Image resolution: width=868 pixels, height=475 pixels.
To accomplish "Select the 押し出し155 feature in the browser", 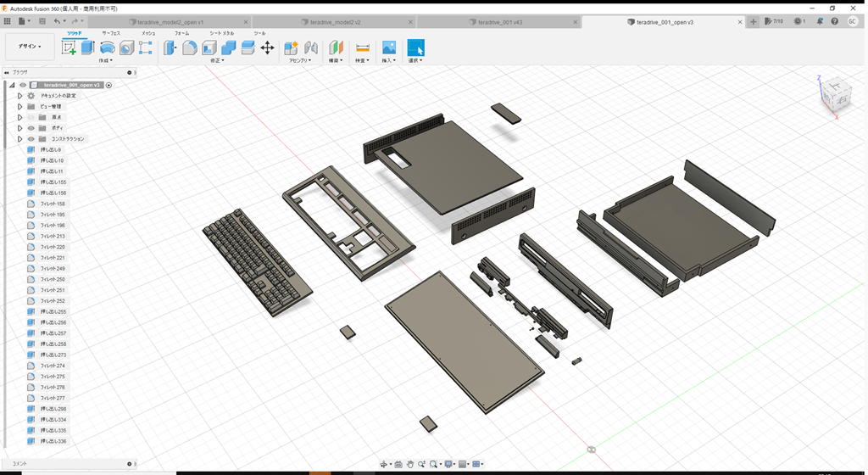I will [x=53, y=182].
